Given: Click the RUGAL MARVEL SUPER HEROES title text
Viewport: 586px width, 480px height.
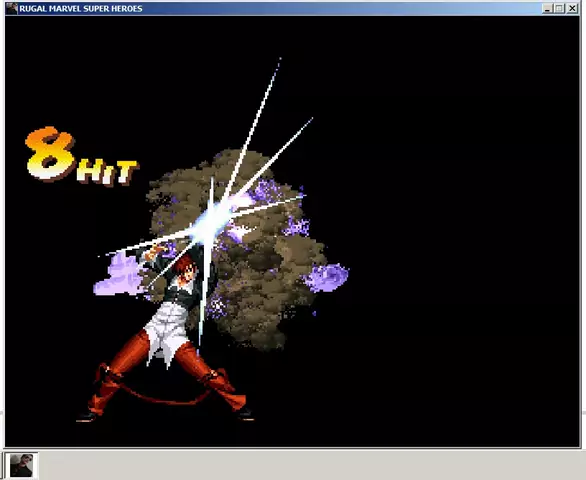Looking at the screenshot, I should 81,8.
